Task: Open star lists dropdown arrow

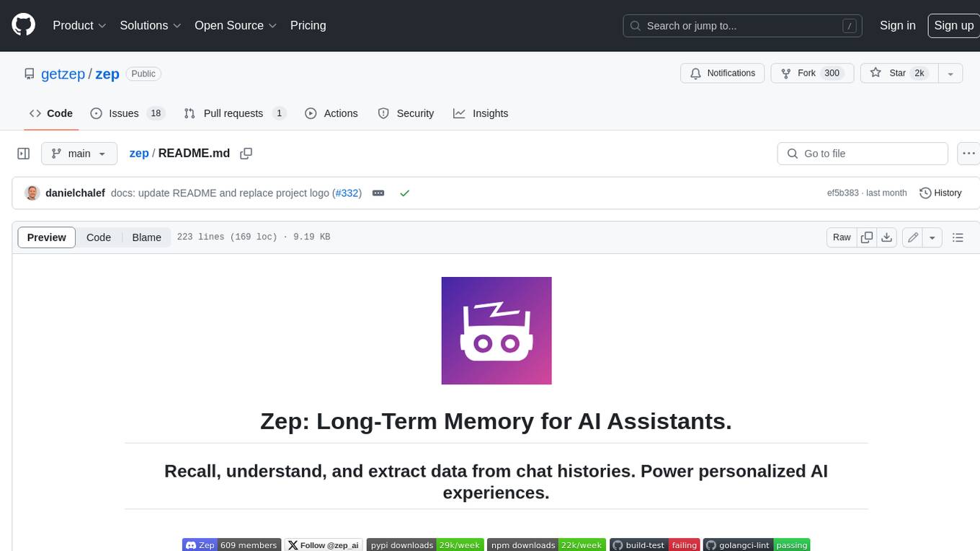Action: (950, 74)
